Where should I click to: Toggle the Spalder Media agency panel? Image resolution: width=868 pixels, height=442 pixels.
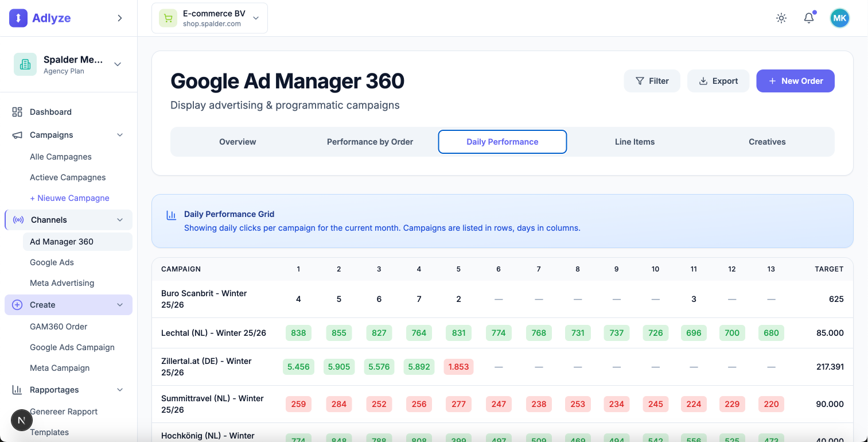pos(117,64)
